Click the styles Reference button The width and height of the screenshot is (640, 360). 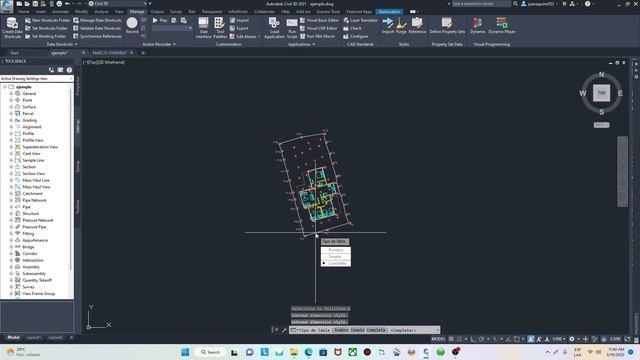click(417, 25)
